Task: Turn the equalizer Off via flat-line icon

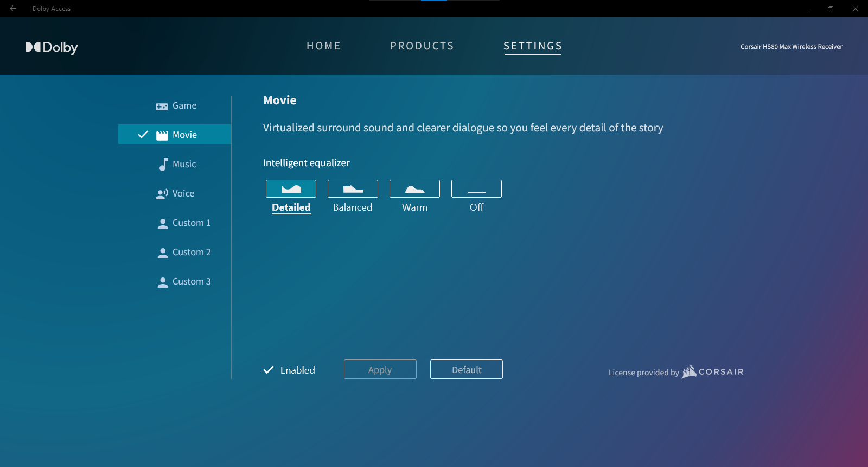Action: 476,188
